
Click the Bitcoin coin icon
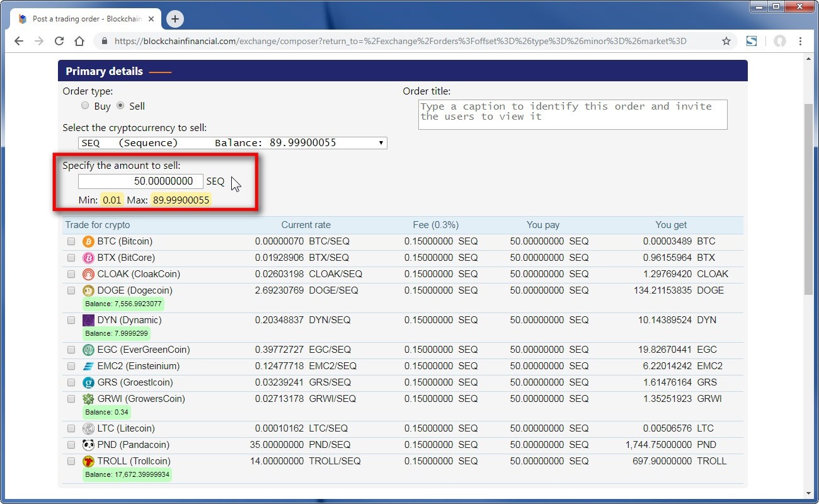tap(88, 241)
